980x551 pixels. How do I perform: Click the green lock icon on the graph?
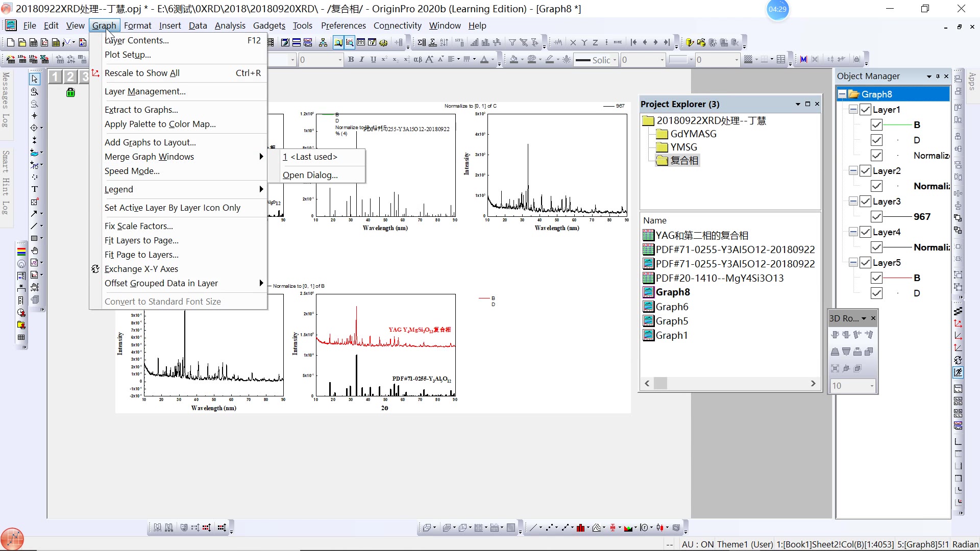click(70, 92)
